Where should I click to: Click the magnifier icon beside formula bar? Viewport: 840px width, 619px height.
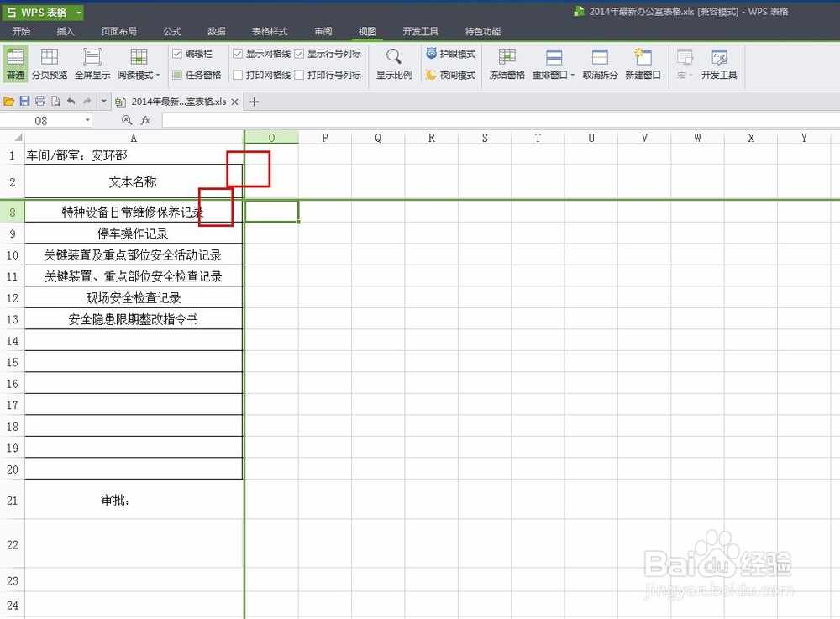click(x=127, y=120)
